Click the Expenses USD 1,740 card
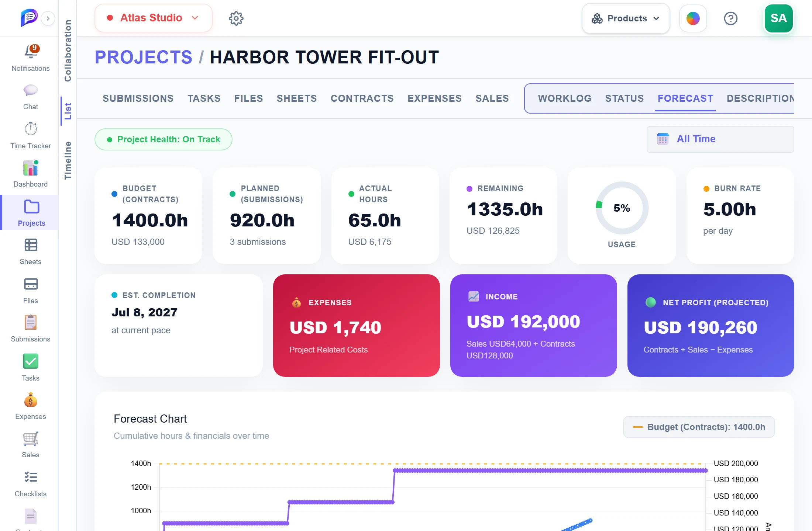 point(356,326)
